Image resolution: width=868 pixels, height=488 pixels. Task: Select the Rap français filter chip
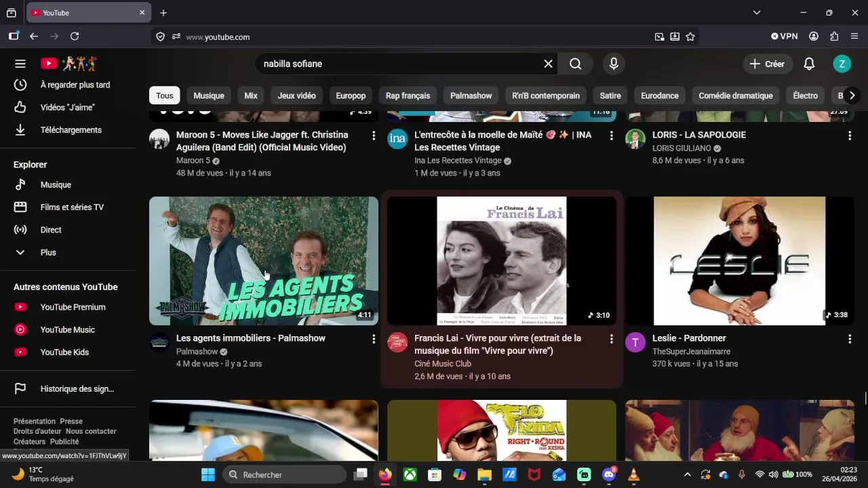click(408, 96)
